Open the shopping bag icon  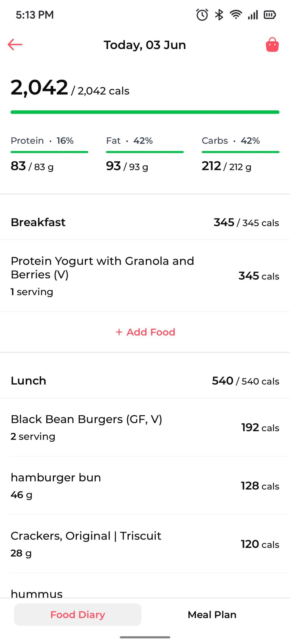(x=272, y=45)
